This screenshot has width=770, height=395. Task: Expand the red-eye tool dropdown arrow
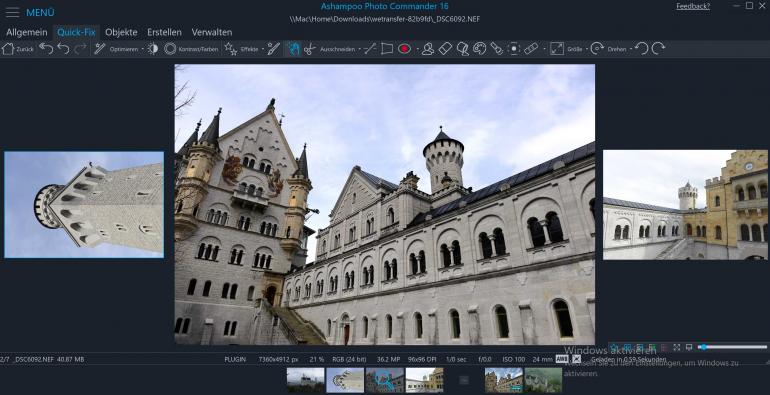tap(417, 49)
